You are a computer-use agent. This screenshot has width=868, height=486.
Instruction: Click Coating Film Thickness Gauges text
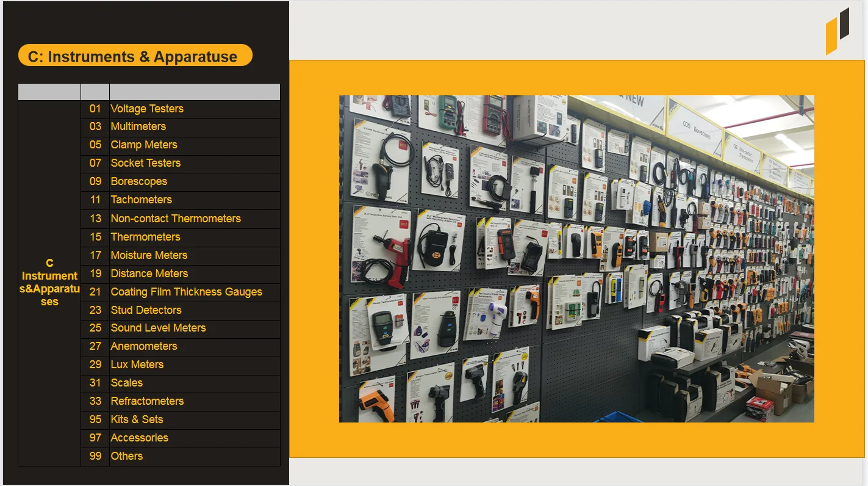[187, 292]
